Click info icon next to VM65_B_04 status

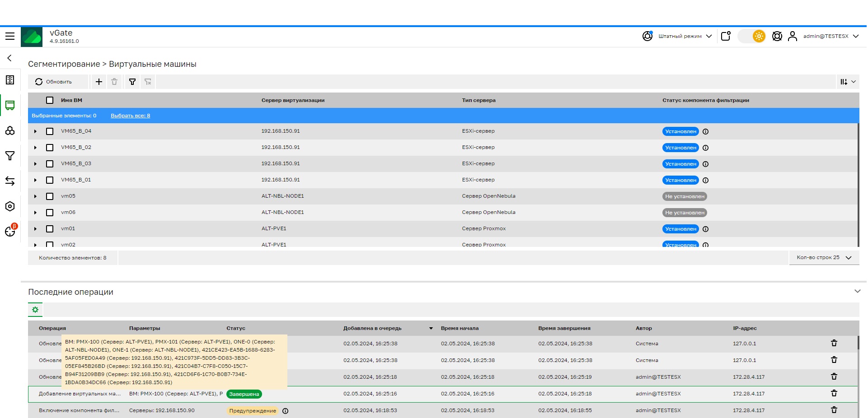coord(705,132)
